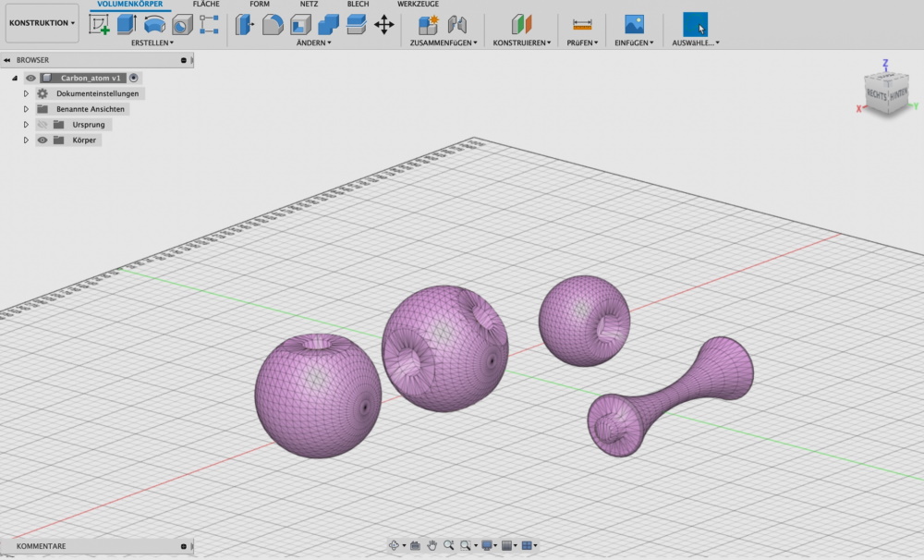Image resolution: width=924 pixels, height=560 pixels.
Task: Click the Konstruieren offset plane icon
Action: [x=521, y=25]
